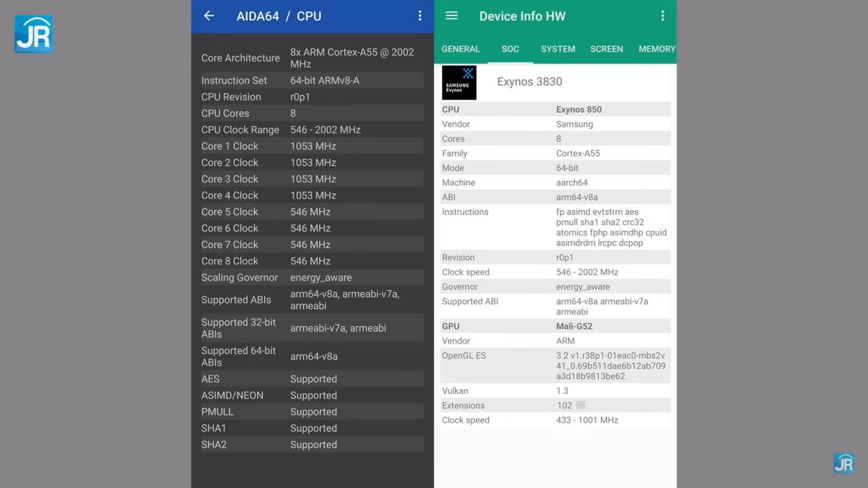Click the Core 6 Clock row
The image size is (868, 488).
pyautogui.click(x=312, y=228)
